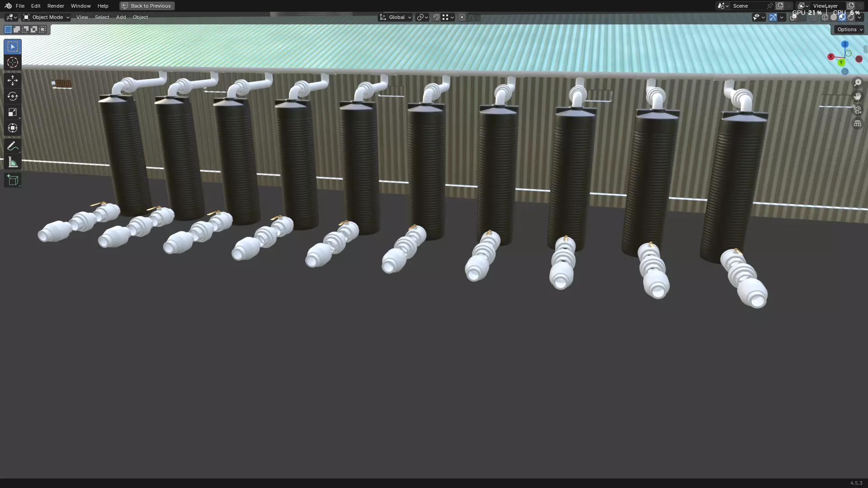
Task: Open the Window menu
Action: click(x=80, y=6)
